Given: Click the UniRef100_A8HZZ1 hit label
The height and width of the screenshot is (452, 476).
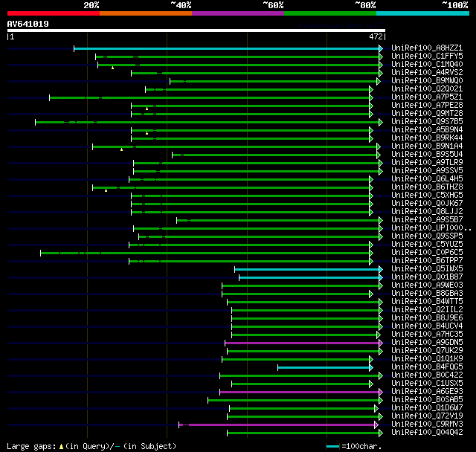Looking at the screenshot, I should tap(427, 48).
